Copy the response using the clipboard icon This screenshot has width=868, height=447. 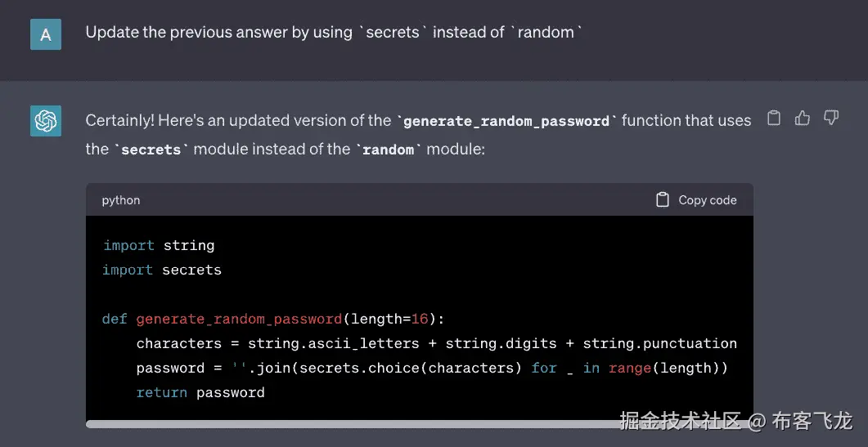[773, 118]
